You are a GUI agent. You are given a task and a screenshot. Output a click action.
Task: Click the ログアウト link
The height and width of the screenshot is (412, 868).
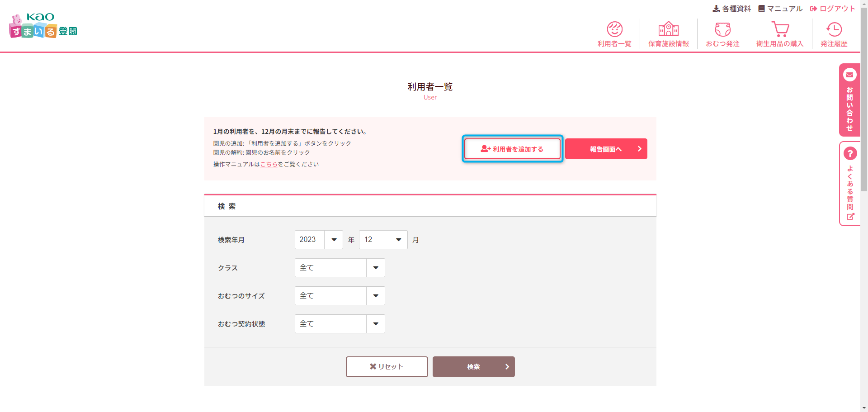(x=837, y=9)
